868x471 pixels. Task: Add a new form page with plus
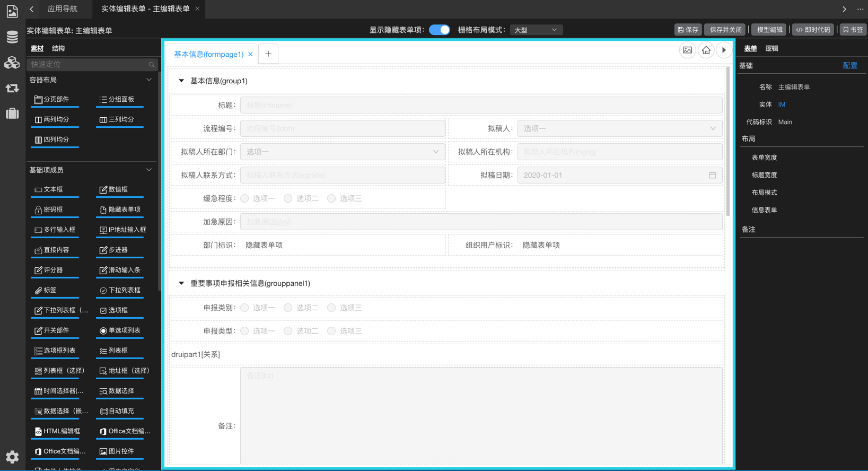click(268, 54)
